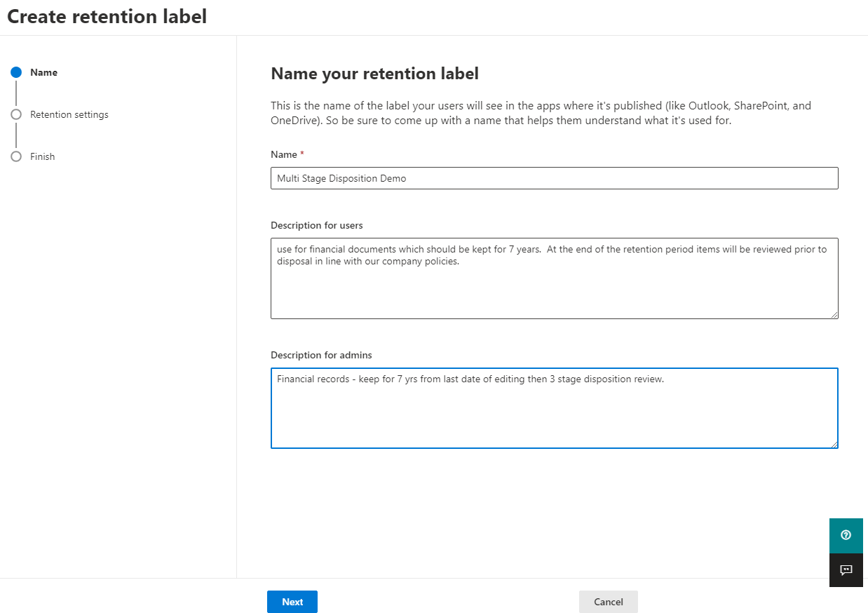The width and height of the screenshot is (868, 613).
Task: Click the 'Description for admins' field label
Action: tap(320, 355)
